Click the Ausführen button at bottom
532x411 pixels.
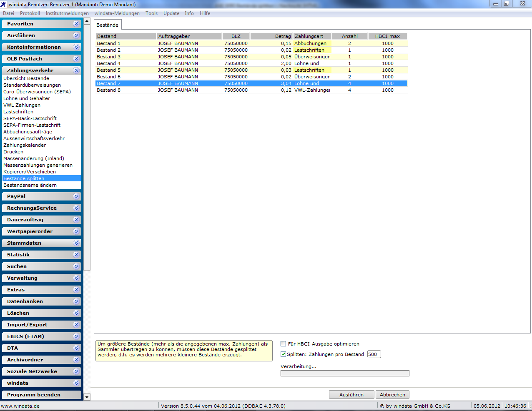351,395
